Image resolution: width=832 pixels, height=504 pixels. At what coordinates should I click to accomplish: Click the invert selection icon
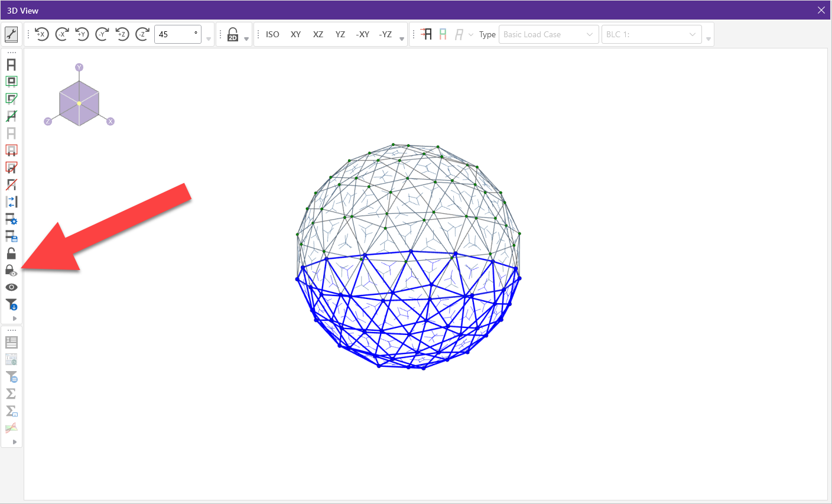pos(11,202)
